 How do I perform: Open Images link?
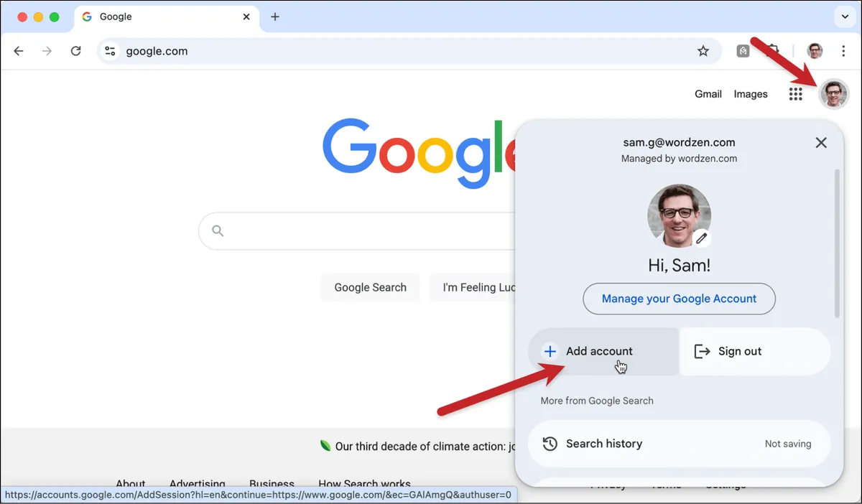click(x=751, y=94)
